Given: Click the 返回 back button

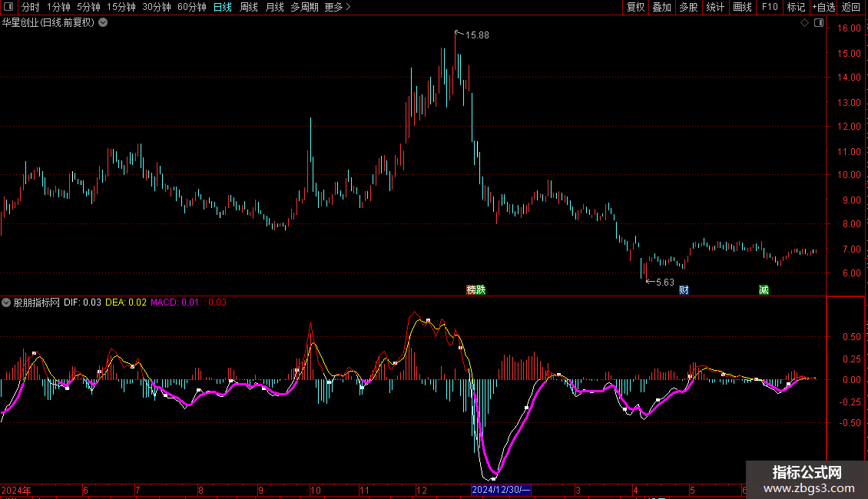Looking at the screenshot, I should coord(851,7).
